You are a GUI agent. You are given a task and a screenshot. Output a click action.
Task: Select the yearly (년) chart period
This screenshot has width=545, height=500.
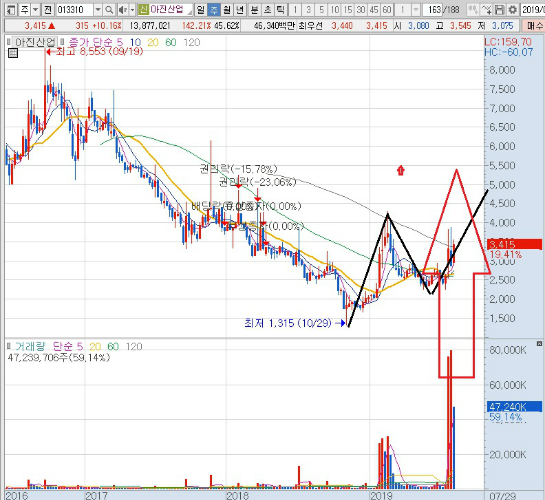click(x=240, y=10)
